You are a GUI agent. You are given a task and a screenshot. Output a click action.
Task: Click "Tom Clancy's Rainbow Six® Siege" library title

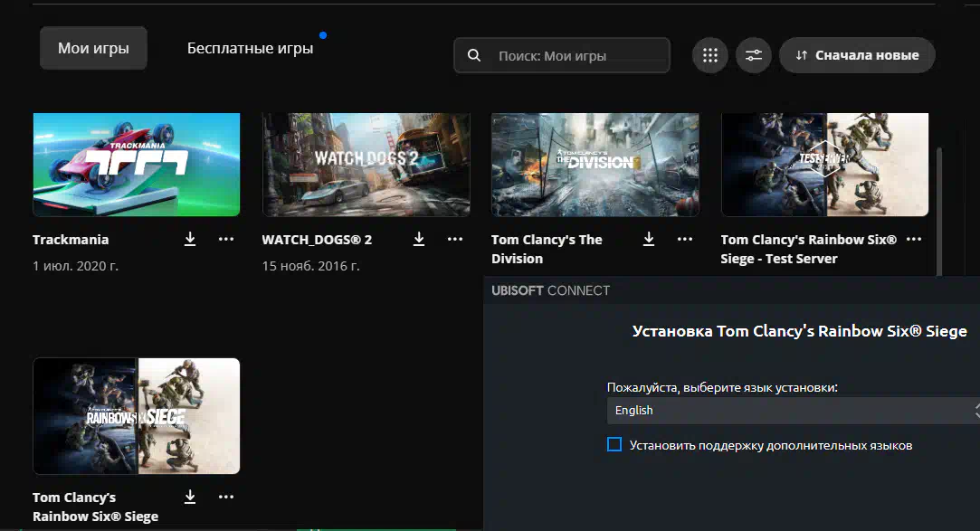(96, 507)
